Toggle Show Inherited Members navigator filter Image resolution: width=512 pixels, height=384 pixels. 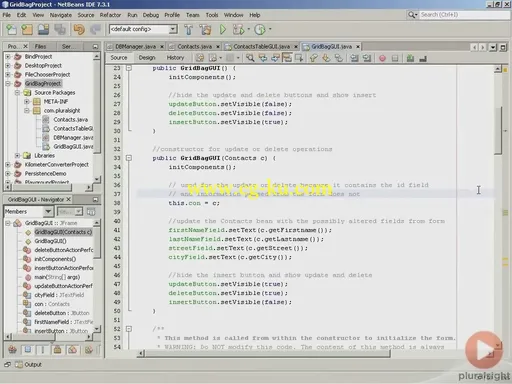click(x=12, y=349)
